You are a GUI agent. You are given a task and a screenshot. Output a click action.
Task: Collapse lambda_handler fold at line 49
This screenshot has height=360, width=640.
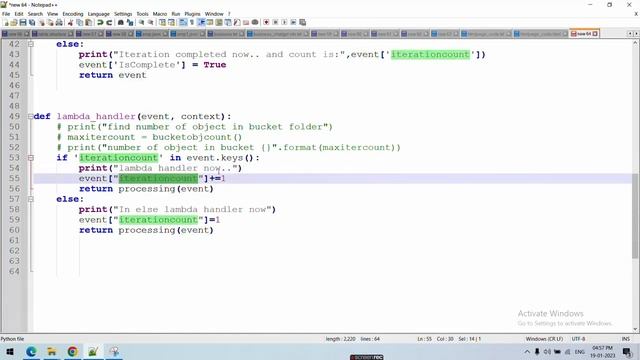[x=31, y=116]
